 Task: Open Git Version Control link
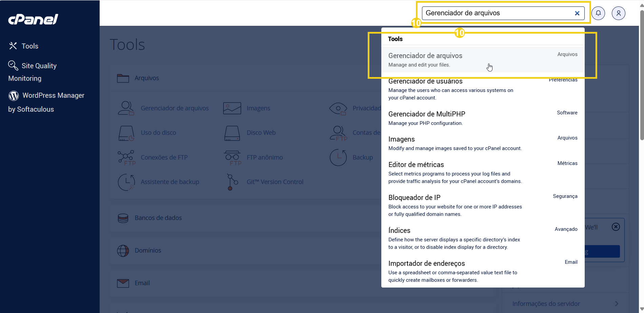click(275, 182)
